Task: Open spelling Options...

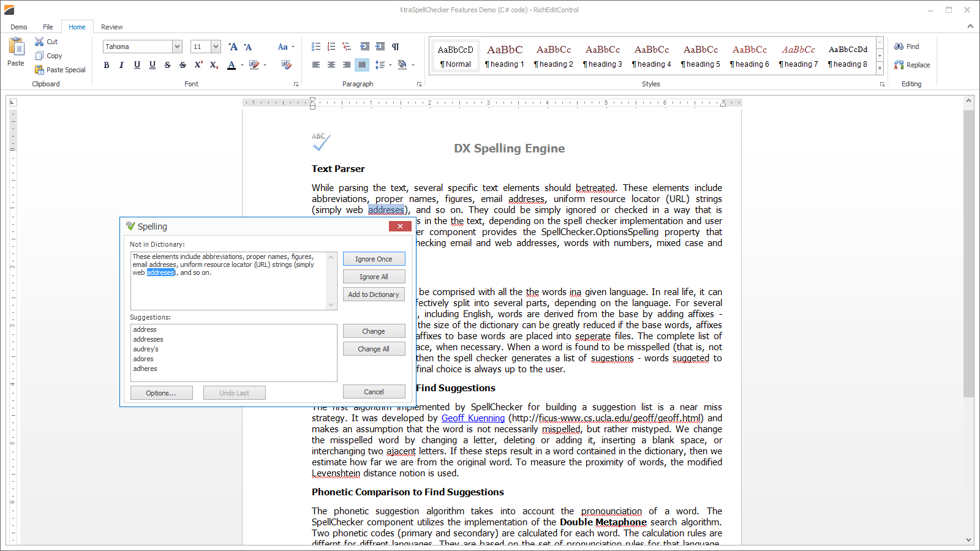Action: tap(161, 393)
